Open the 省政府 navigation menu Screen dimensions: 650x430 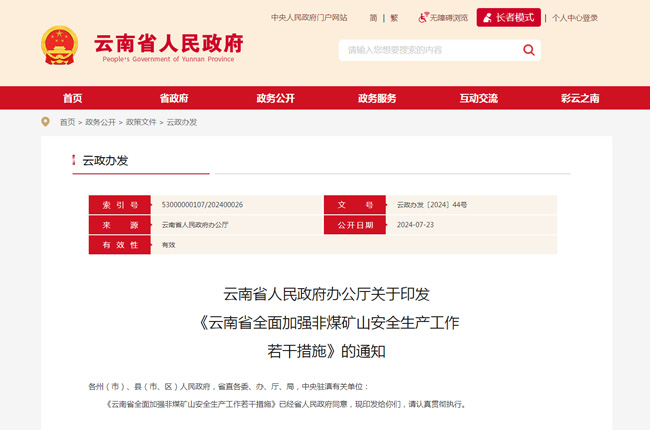pyautogui.click(x=173, y=98)
